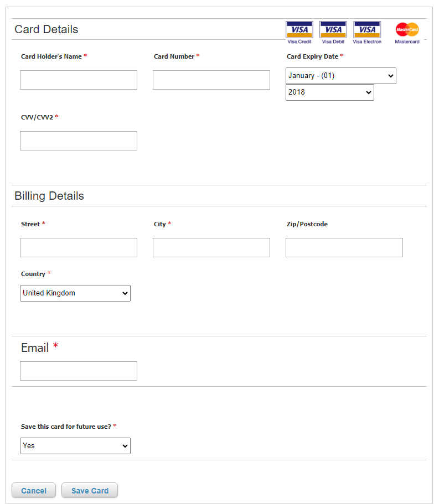434x504 pixels.
Task: Click the Cancel button
Action: coord(33,490)
